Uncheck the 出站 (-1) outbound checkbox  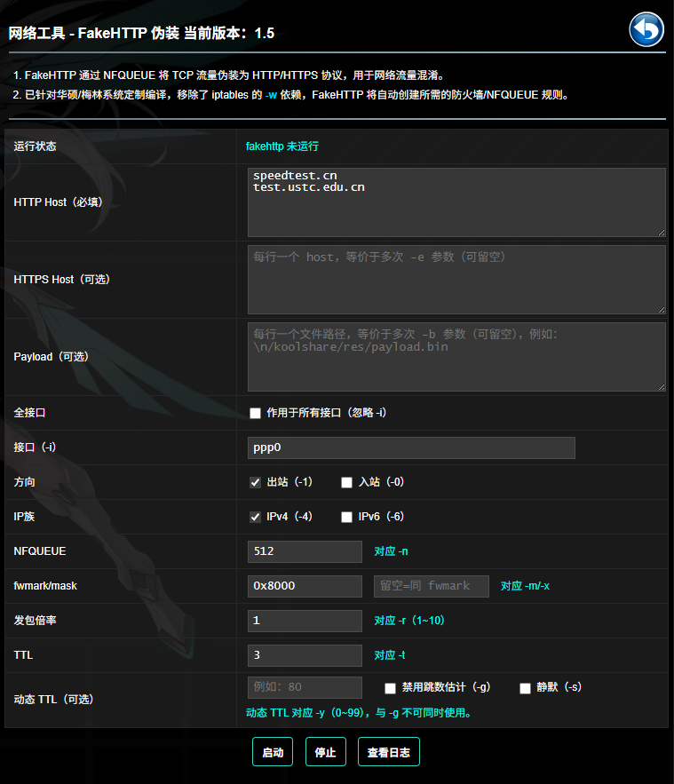coord(255,482)
